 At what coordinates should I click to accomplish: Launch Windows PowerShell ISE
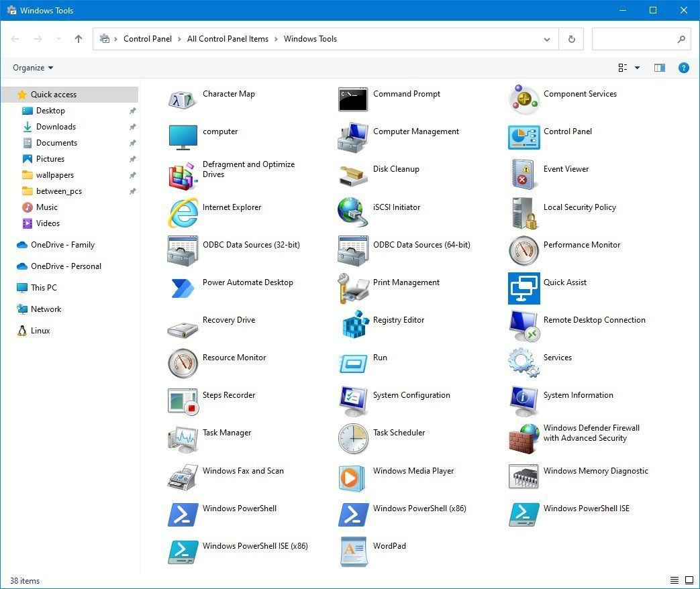click(x=587, y=508)
